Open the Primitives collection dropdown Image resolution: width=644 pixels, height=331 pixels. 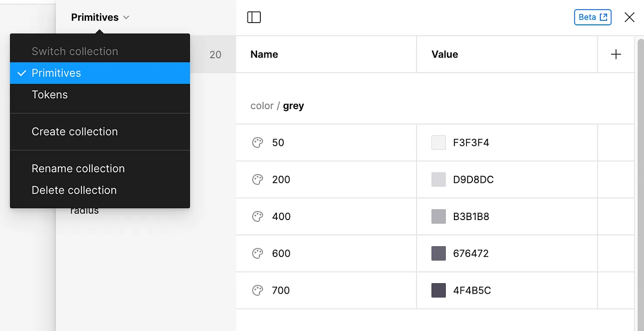coord(100,17)
